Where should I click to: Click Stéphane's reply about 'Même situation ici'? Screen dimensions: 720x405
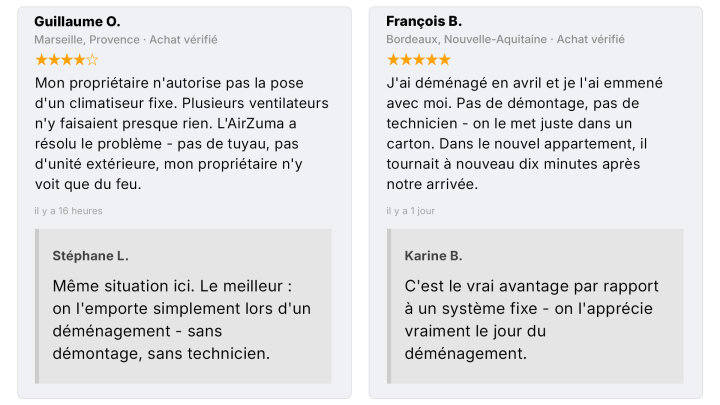[x=182, y=320]
